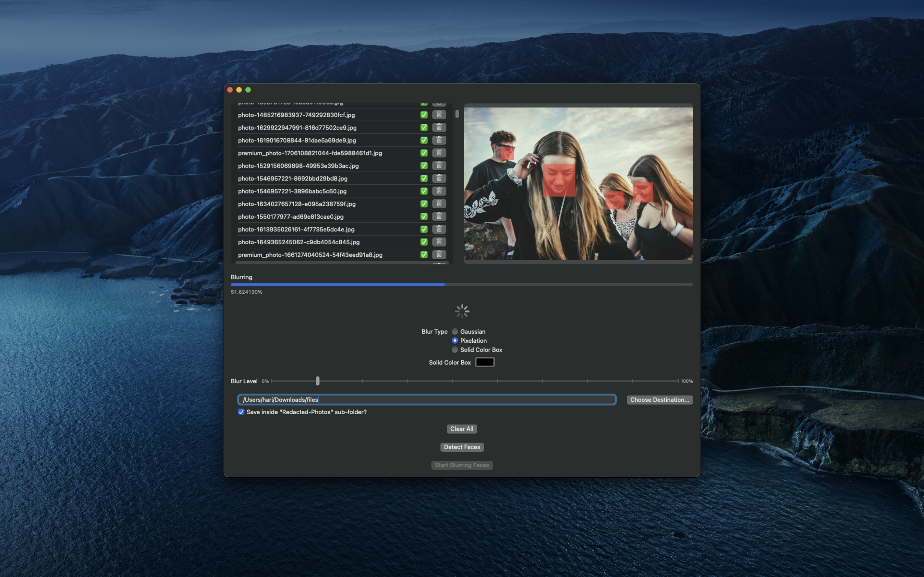The width and height of the screenshot is (924, 577).
Task: Click trash icon beside photo-1529156069898
Action: coord(439,165)
